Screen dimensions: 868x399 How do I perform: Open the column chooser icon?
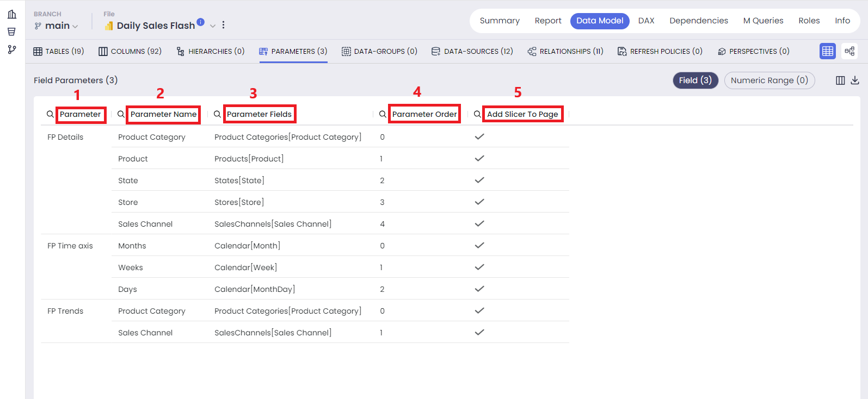pos(840,80)
